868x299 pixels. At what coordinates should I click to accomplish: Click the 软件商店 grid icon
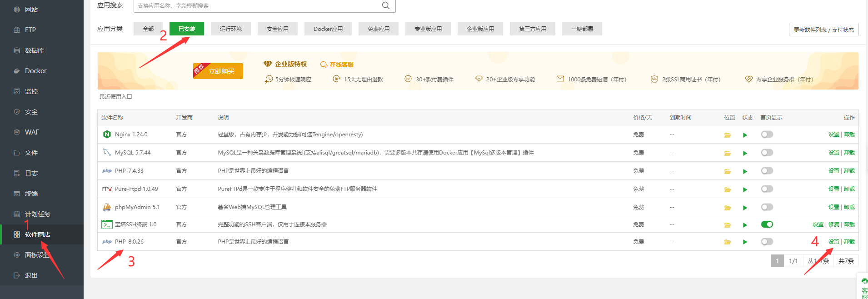pos(17,234)
